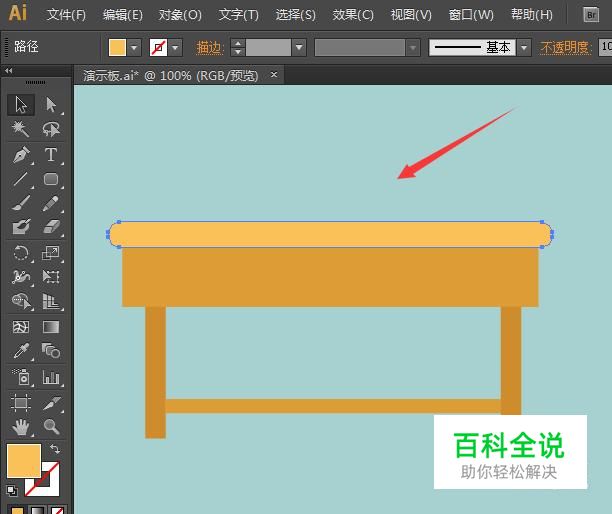Screen dimensions: 612x514
Task: Select the Warp tool
Action: tap(20, 277)
